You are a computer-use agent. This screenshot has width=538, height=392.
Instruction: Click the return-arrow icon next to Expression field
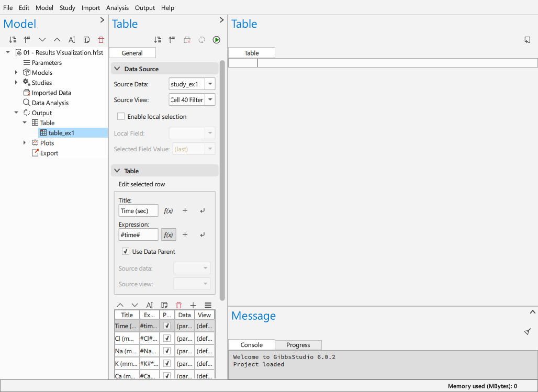203,235
